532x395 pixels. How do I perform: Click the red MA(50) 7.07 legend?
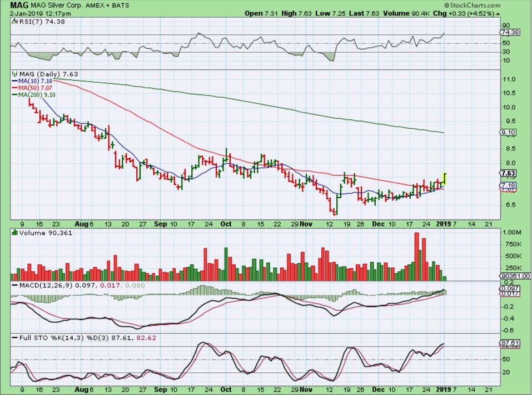32,88
